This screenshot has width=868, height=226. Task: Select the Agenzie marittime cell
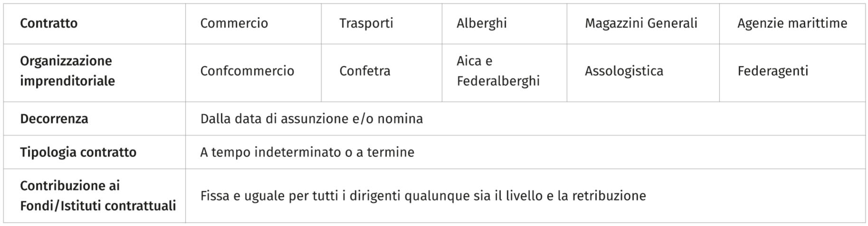click(792, 23)
